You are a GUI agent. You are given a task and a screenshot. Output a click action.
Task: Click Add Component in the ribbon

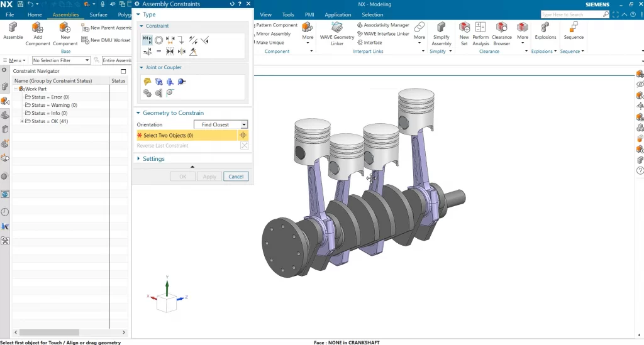click(x=38, y=34)
